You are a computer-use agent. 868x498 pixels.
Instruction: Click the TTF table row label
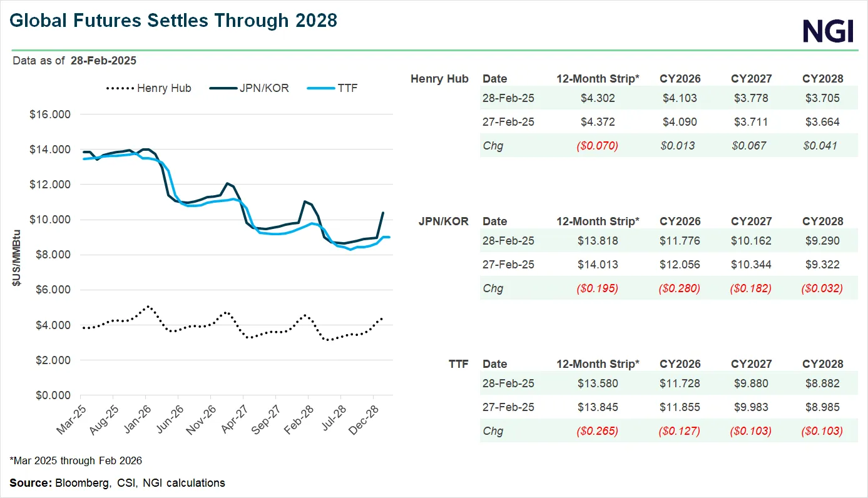point(458,363)
